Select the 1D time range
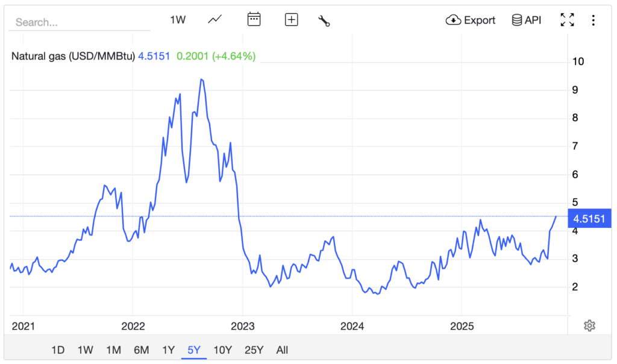 pyautogui.click(x=58, y=350)
